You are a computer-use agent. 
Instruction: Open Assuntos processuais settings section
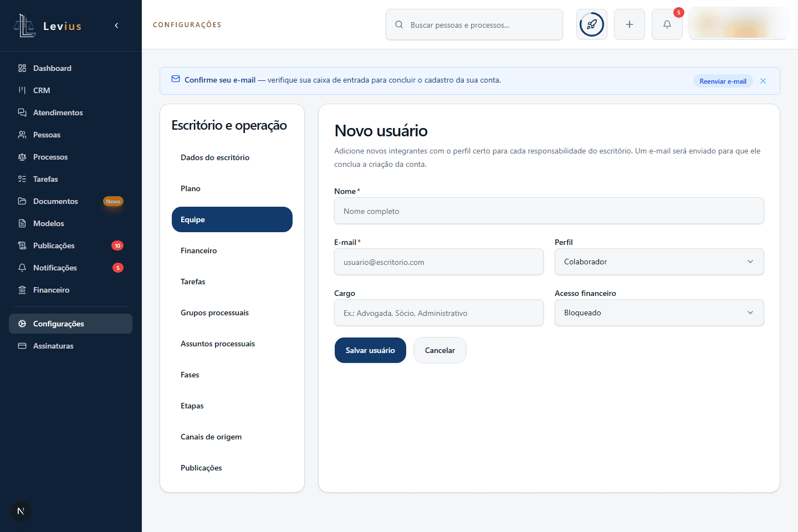[232, 344]
